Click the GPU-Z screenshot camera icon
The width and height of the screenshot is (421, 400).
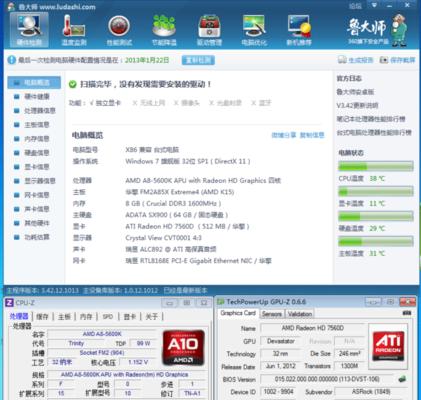coord(407,313)
